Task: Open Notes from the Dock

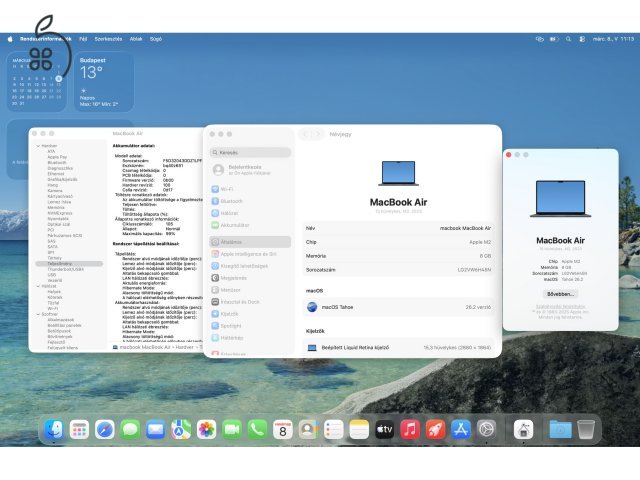Action: (x=359, y=429)
